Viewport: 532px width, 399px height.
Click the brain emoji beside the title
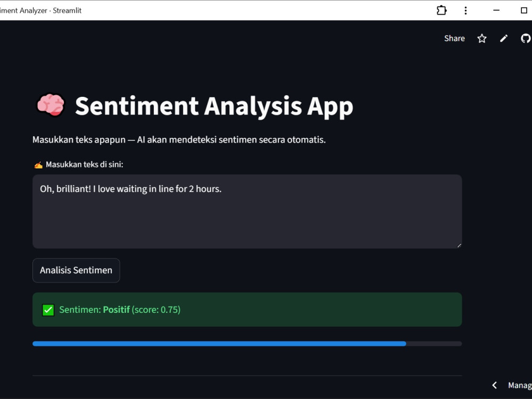point(51,105)
